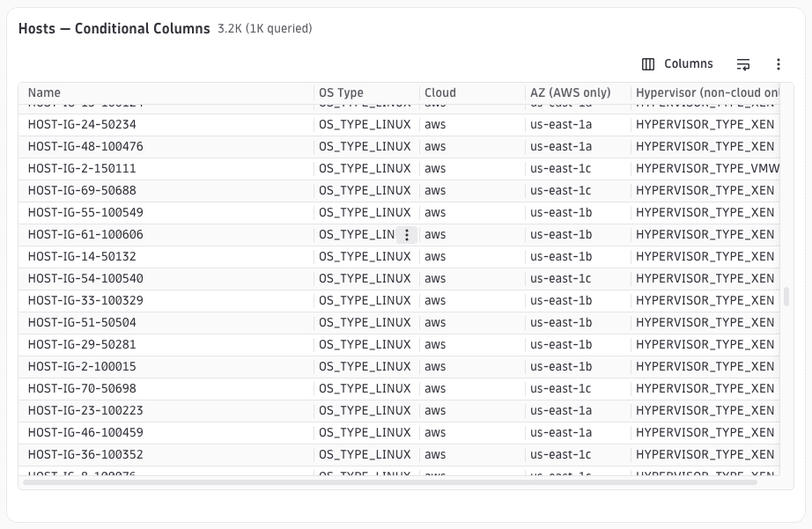Select host HOST-IG-2-150111
This screenshot has height=529, width=812.
click(x=82, y=169)
